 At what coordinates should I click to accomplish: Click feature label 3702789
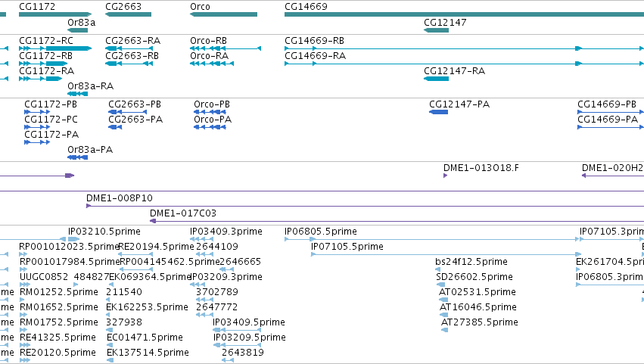tap(217, 293)
